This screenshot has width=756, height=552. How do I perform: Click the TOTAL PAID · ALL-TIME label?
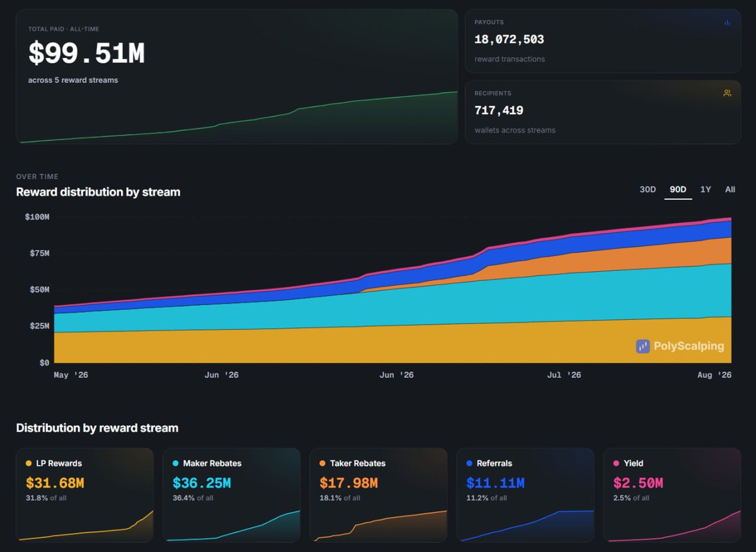point(64,29)
